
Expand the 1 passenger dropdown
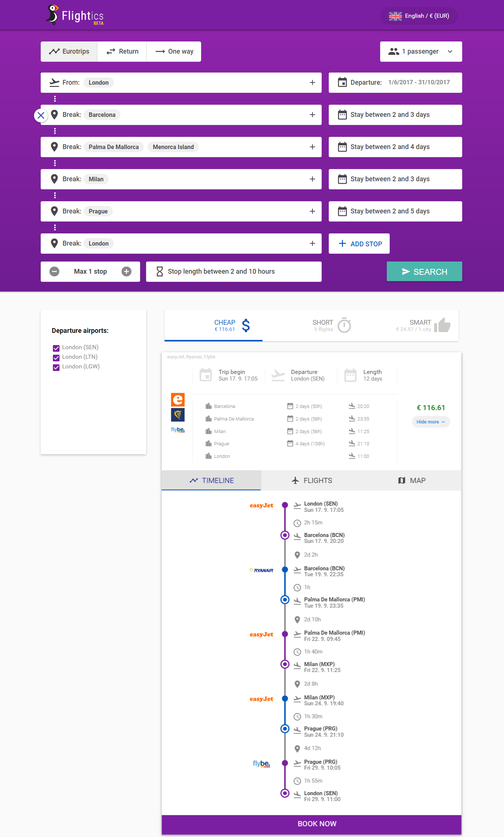421,51
